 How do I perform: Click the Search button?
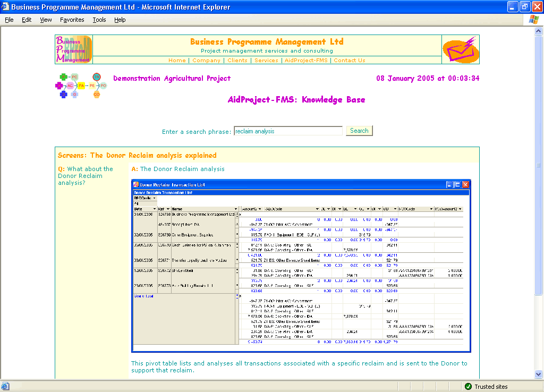coord(359,131)
